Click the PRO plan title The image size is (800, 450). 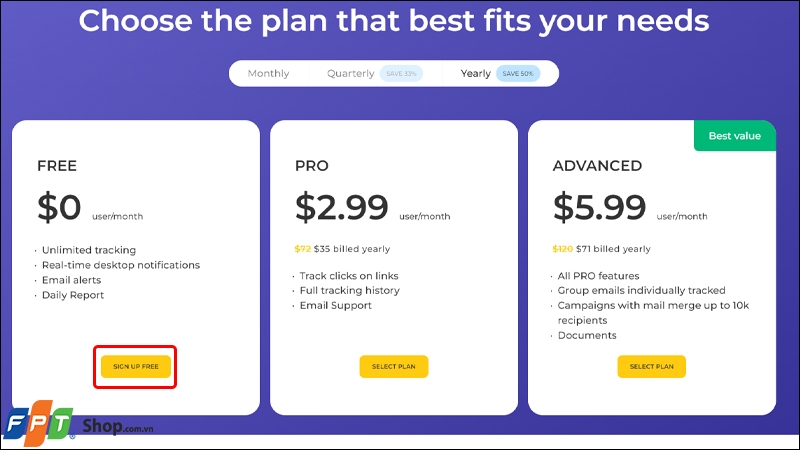pyautogui.click(x=311, y=166)
